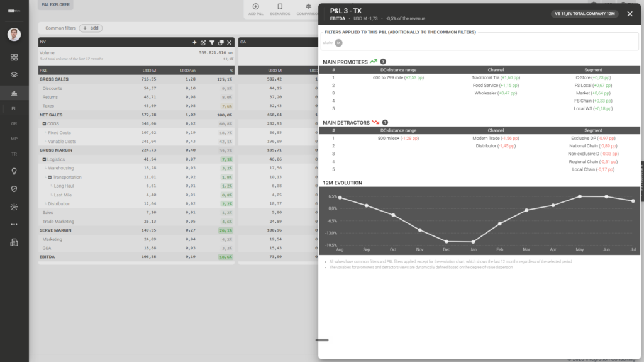Open the building company icon in sidebar
The image size is (644, 362).
coord(14,242)
